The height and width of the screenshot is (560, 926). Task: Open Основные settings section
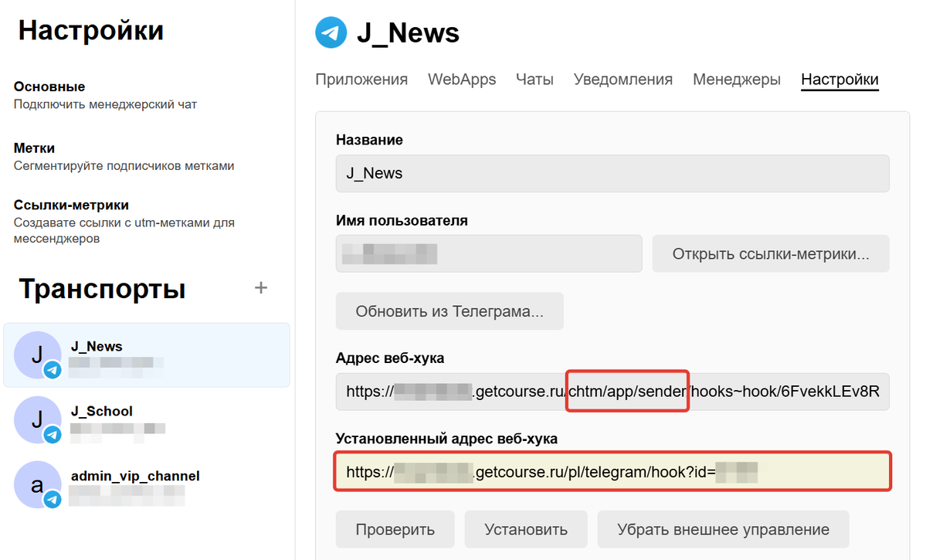(105, 95)
